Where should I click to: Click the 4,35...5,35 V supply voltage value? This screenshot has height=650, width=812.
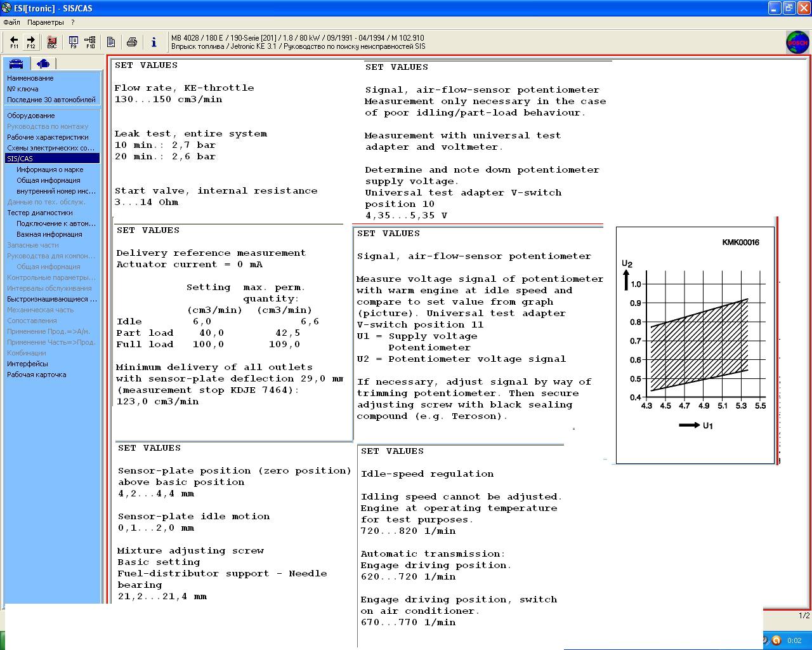click(x=406, y=216)
